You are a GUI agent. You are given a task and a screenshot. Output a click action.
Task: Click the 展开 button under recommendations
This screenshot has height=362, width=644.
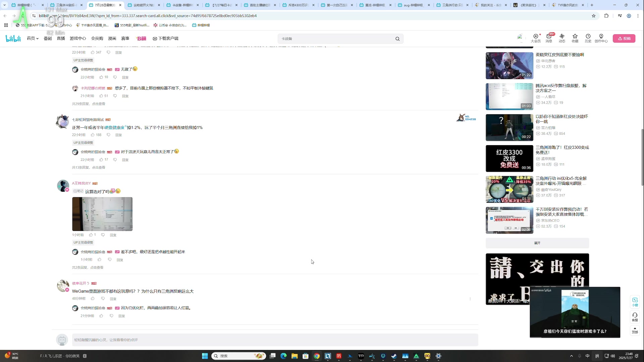click(x=537, y=243)
